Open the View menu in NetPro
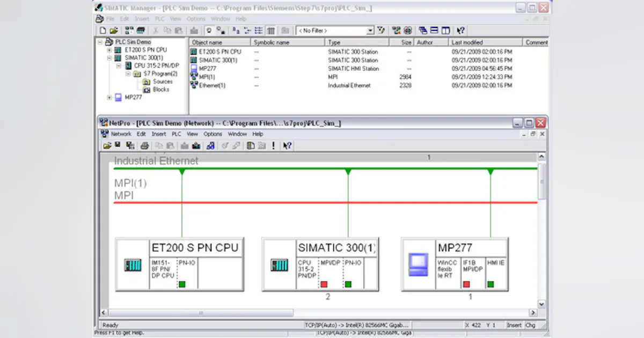The image size is (644, 338). (x=192, y=134)
